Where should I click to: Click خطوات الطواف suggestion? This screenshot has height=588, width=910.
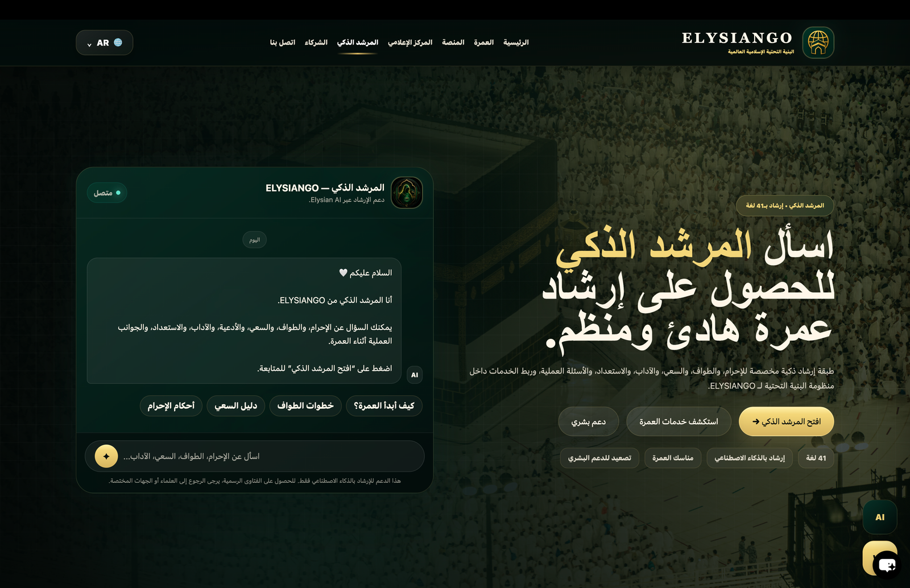[x=305, y=406]
